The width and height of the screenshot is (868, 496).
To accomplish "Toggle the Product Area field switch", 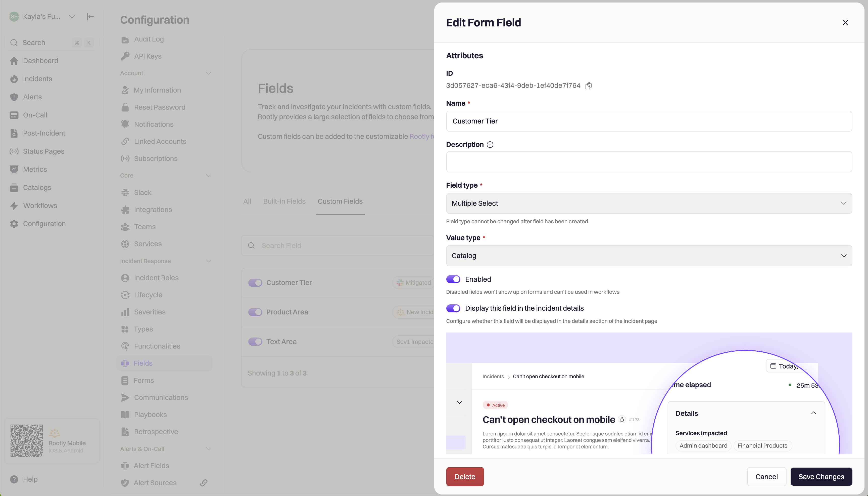I will tap(255, 312).
